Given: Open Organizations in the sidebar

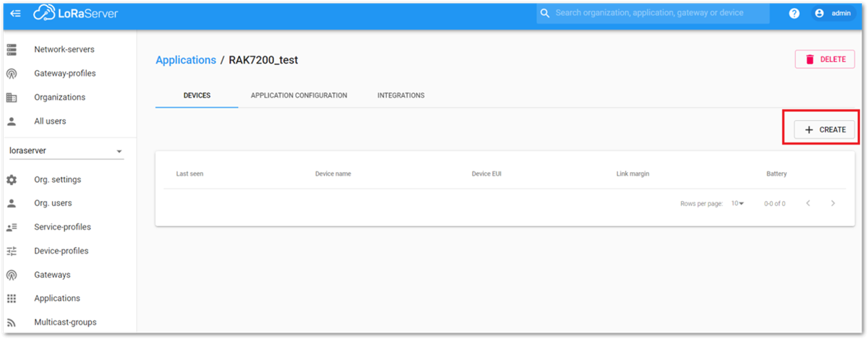Looking at the screenshot, I should [60, 98].
